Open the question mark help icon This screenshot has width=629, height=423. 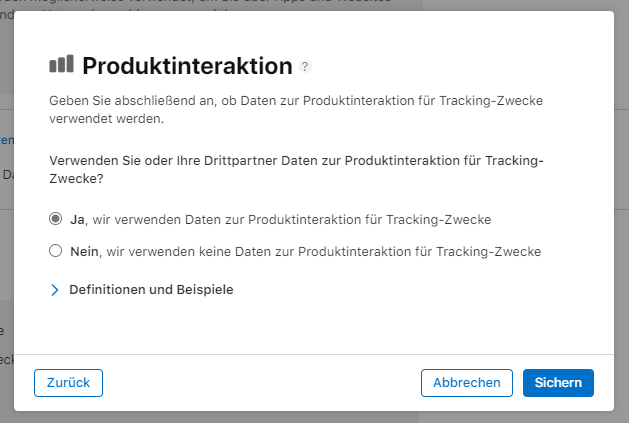305,66
